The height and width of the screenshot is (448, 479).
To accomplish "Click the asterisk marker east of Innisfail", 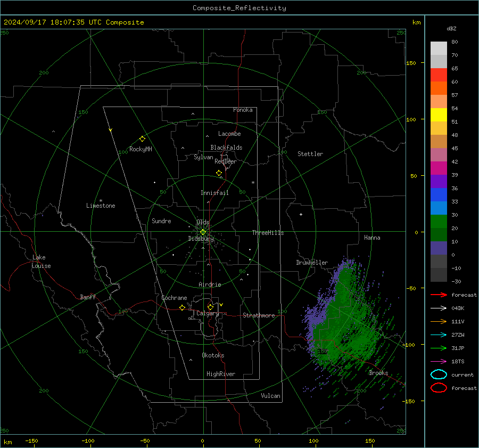I will coord(253,183).
